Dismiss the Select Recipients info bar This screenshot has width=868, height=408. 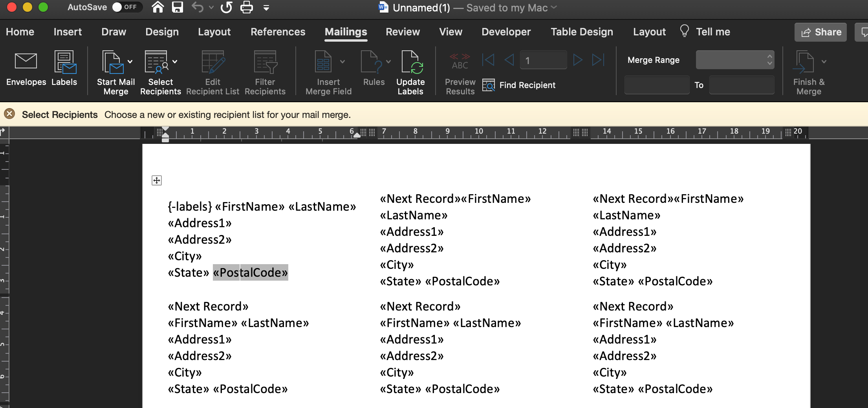coord(9,114)
